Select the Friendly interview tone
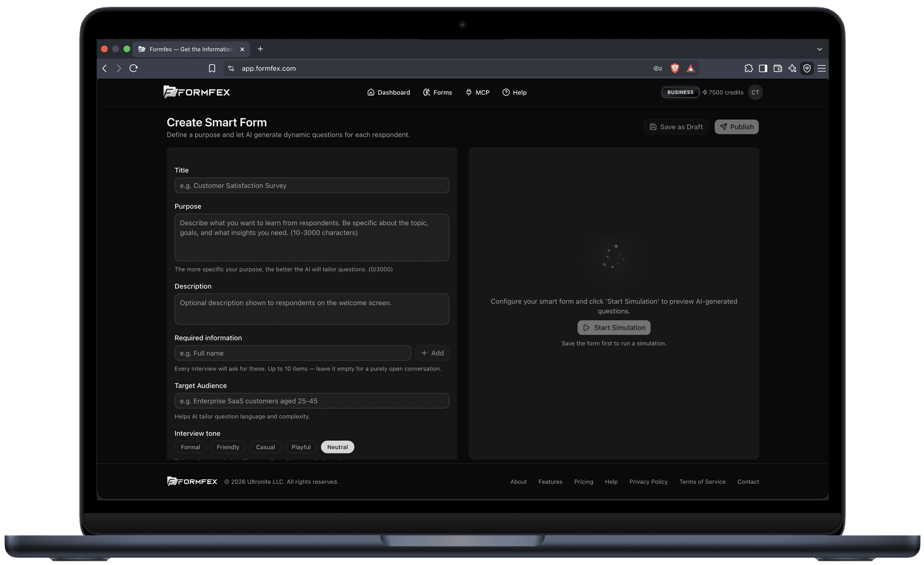924x565 pixels. pyautogui.click(x=228, y=447)
